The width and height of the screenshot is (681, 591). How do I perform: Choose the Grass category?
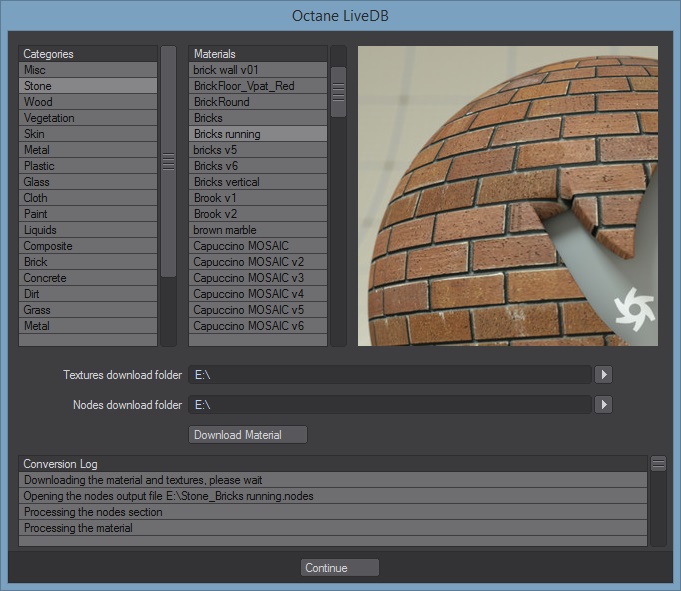pos(88,310)
